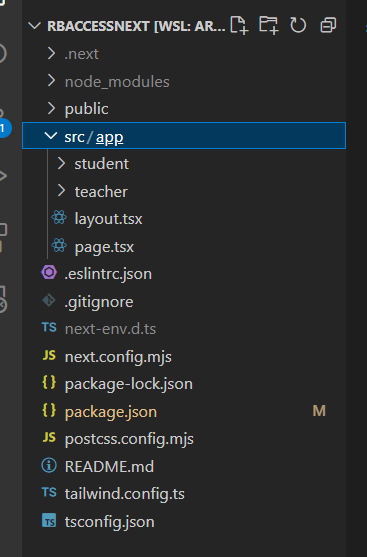Open README.md file

(109, 466)
